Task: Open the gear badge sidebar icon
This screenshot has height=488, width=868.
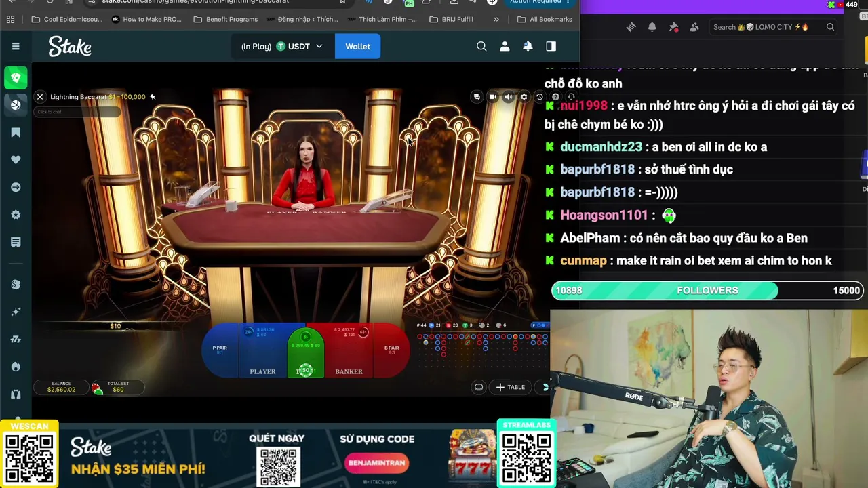Action: point(16,215)
